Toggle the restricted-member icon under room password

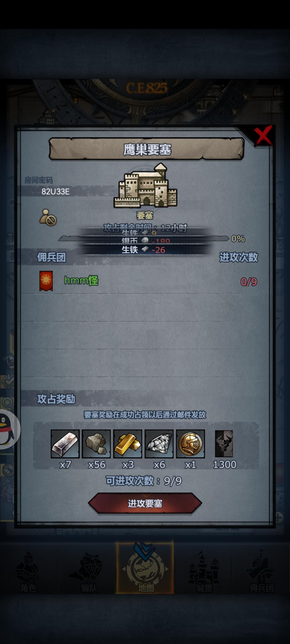48,218
